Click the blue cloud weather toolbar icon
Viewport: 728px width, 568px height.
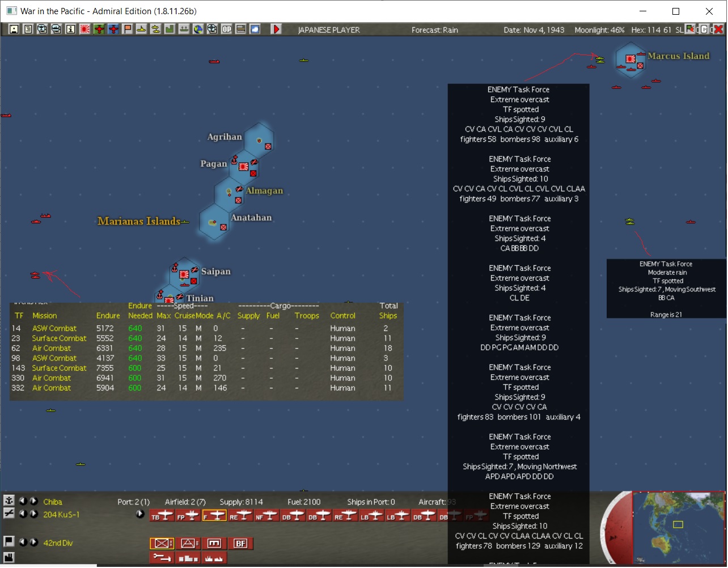point(255,29)
